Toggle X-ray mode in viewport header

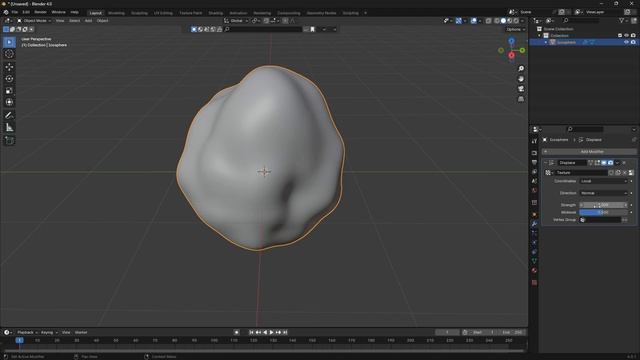[x=489, y=21]
